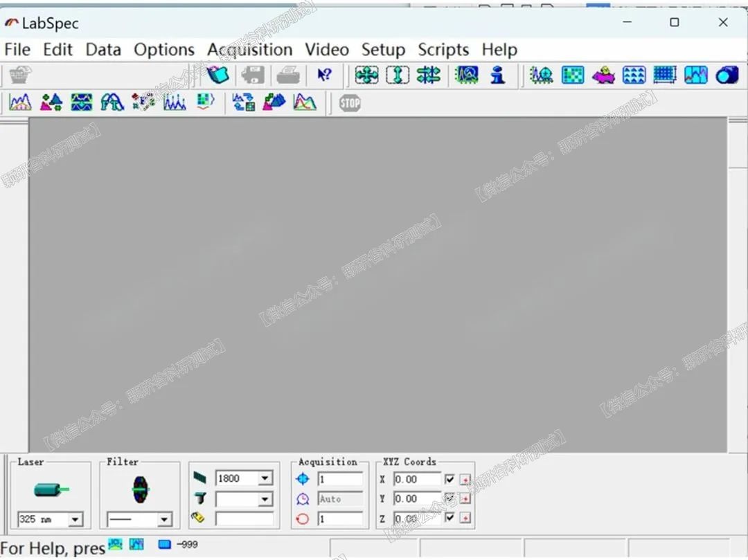The width and height of the screenshot is (748, 560).
Task: Open the Filter selection dropdown
Action: 163,519
